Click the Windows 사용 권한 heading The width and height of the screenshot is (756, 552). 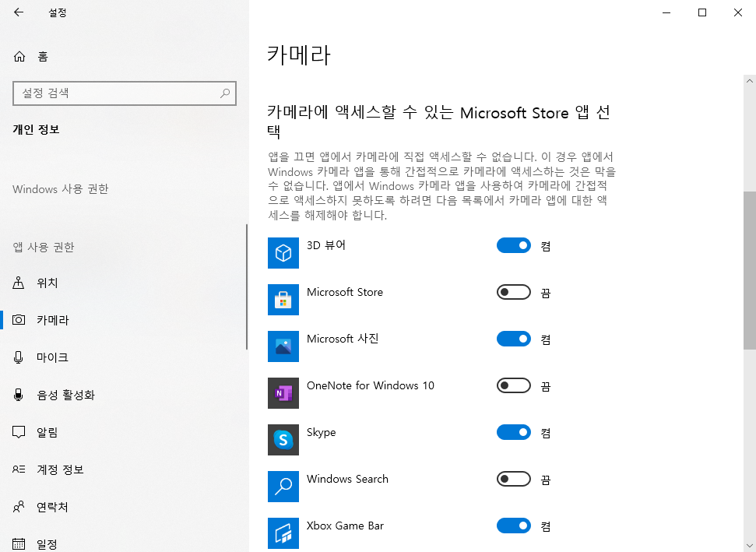[61, 189]
